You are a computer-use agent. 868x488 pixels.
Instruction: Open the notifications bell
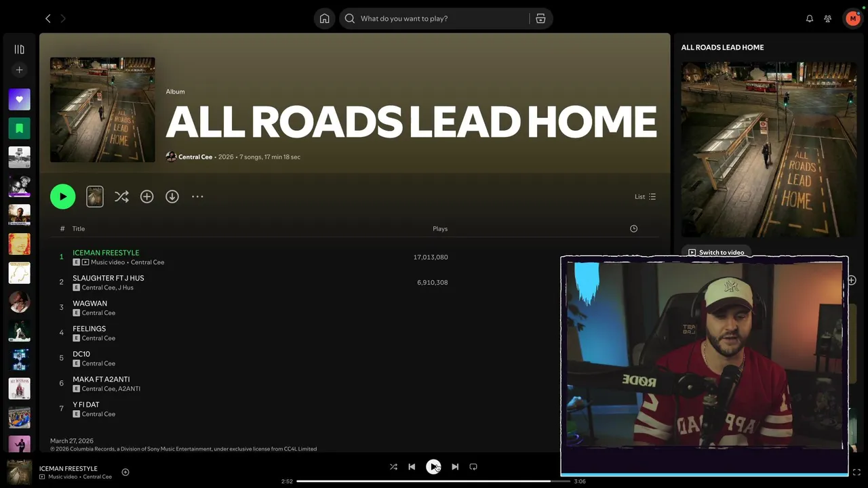(x=809, y=18)
